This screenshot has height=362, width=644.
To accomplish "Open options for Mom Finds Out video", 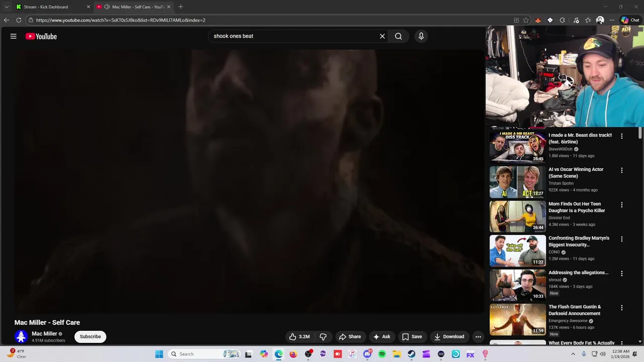I will tap(622, 205).
